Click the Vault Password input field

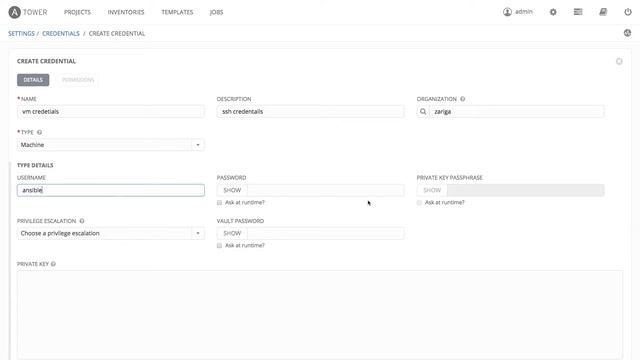tap(326, 233)
